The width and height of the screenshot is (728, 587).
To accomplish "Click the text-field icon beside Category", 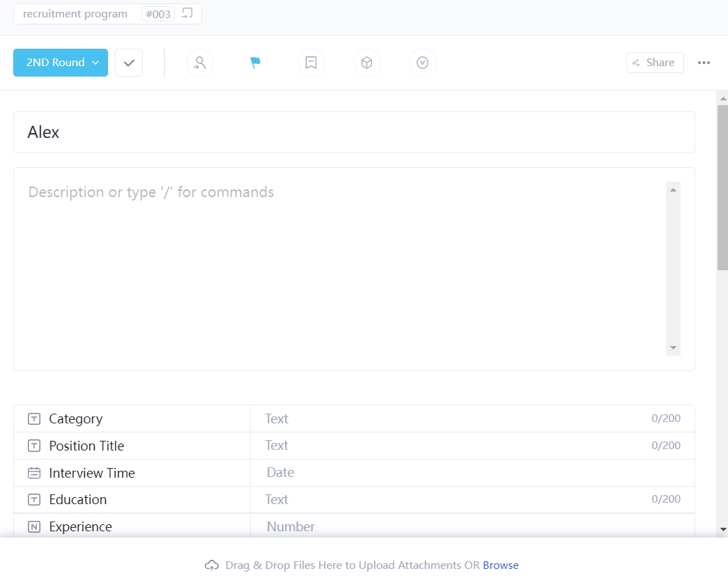I will pyautogui.click(x=33, y=418).
